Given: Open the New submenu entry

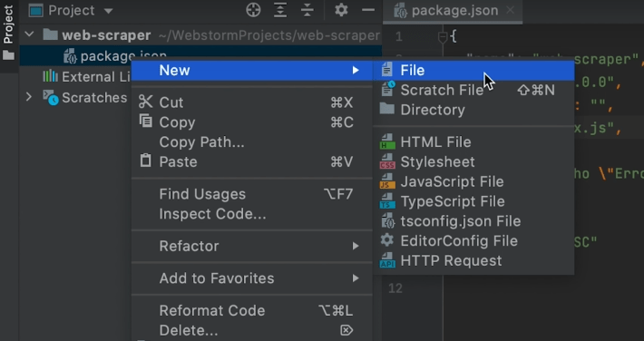Looking at the screenshot, I should click(252, 70).
